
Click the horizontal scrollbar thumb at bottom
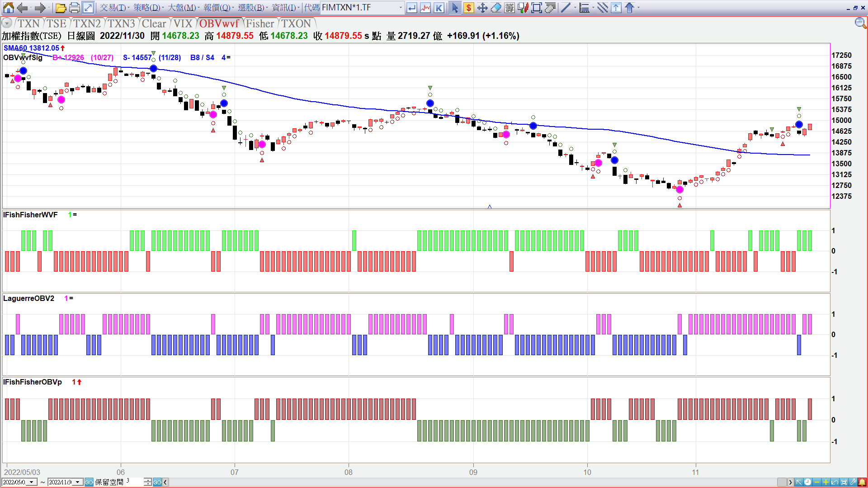(782, 482)
